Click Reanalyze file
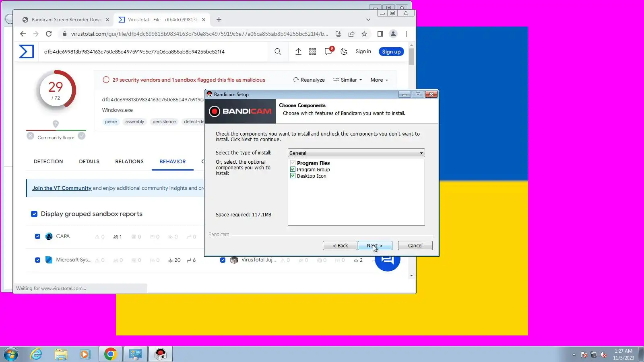 309,80
